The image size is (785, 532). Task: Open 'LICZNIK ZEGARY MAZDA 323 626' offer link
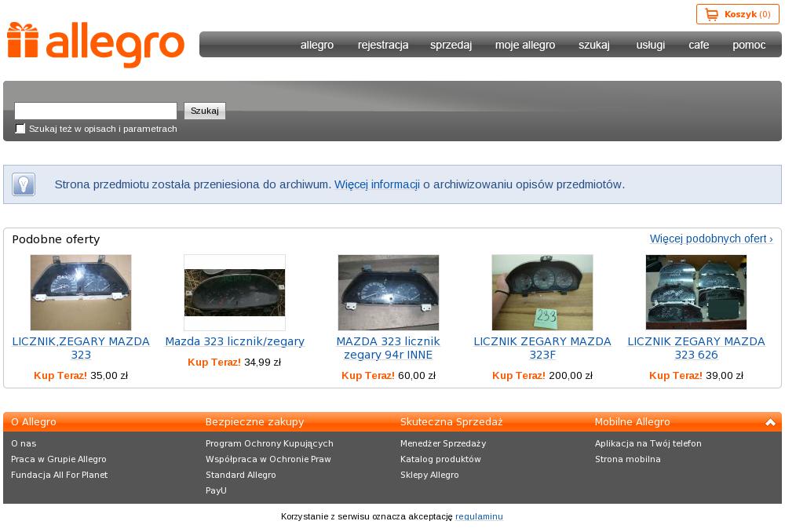(x=696, y=348)
